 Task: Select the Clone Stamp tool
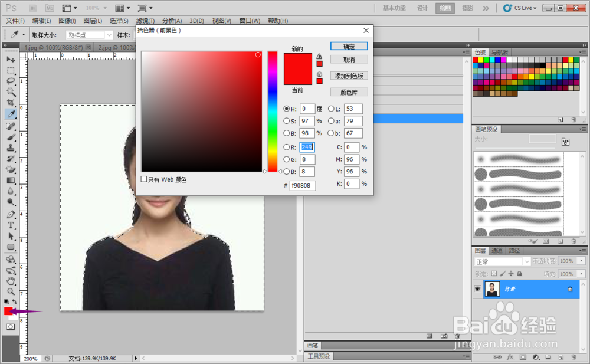point(11,148)
